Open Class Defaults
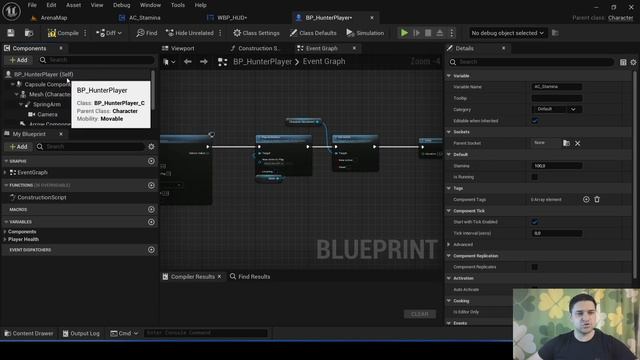The height and width of the screenshot is (360, 640). point(313,33)
